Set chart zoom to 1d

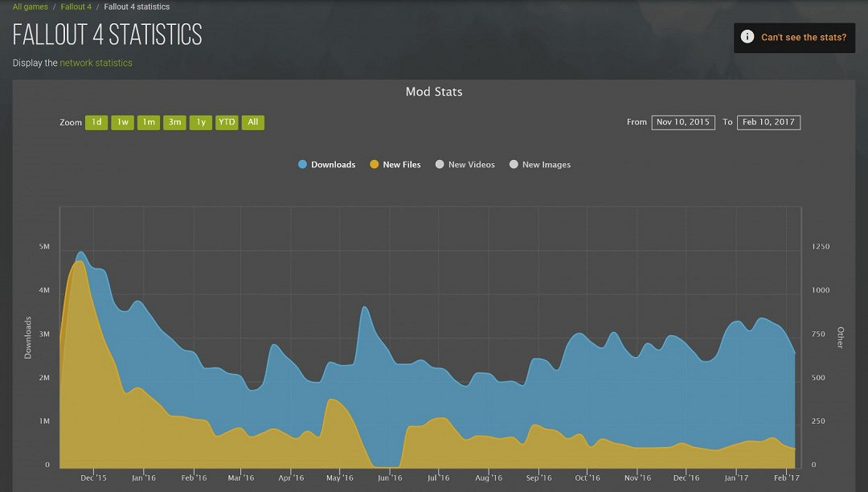96,122
